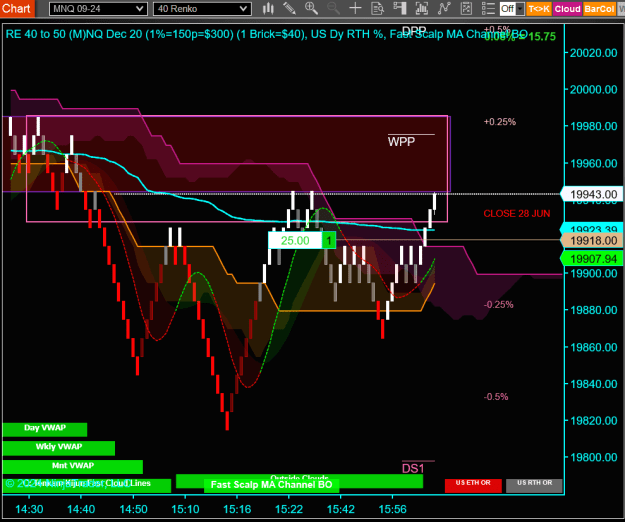Open the data series bars icon
625x522 pixels.
coord(421,8)
